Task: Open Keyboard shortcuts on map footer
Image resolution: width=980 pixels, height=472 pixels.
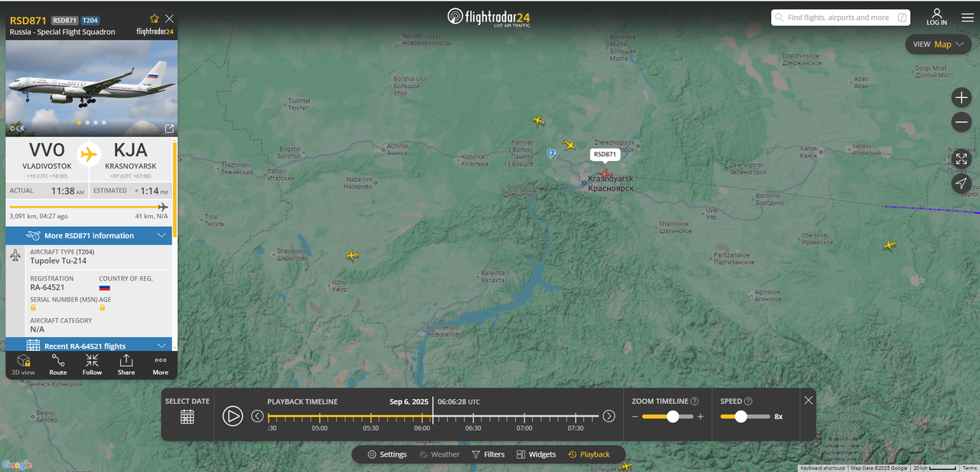Action: point(822,468)
